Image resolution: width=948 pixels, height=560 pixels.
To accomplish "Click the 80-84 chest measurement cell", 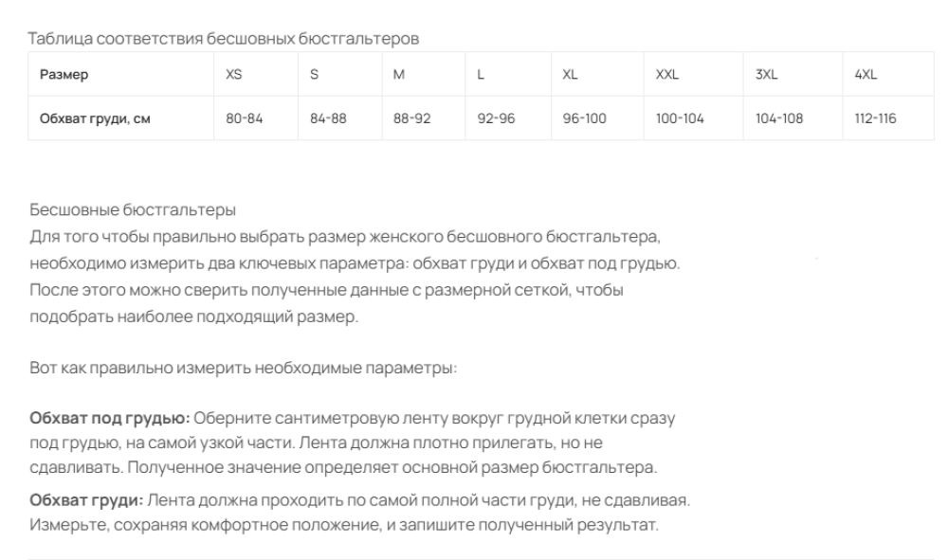I will 256,118.
